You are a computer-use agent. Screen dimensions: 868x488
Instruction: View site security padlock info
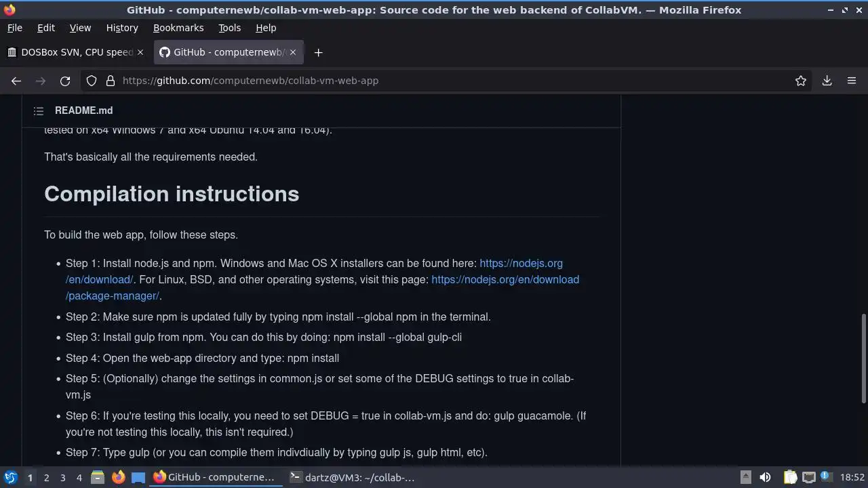click(x=110, y=81)
